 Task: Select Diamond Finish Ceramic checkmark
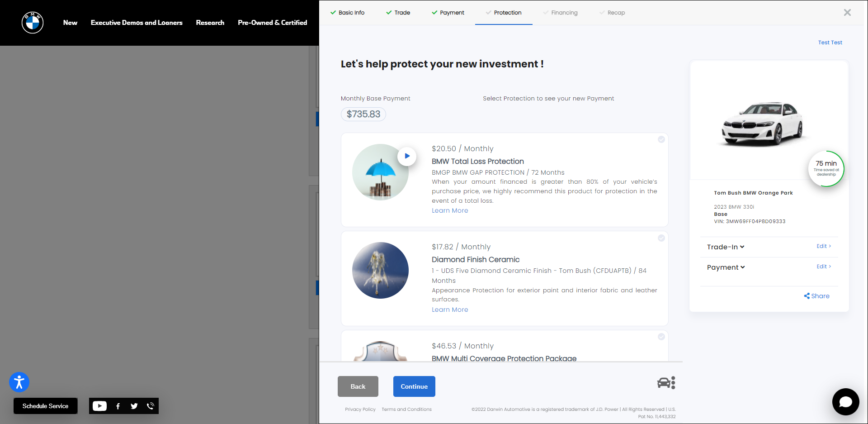point(661,238)
